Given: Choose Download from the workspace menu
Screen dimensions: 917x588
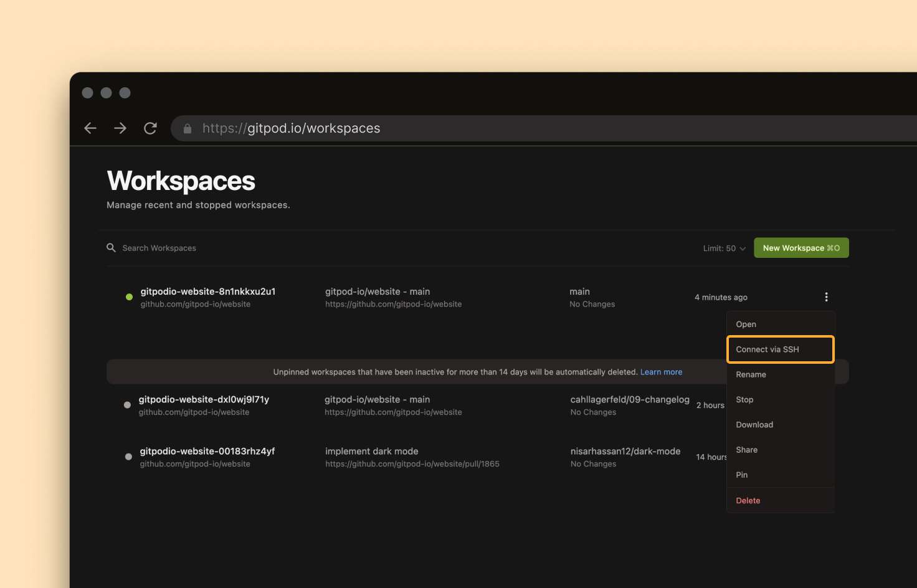Looking at the screenshot, I should [x=754, y=425].
